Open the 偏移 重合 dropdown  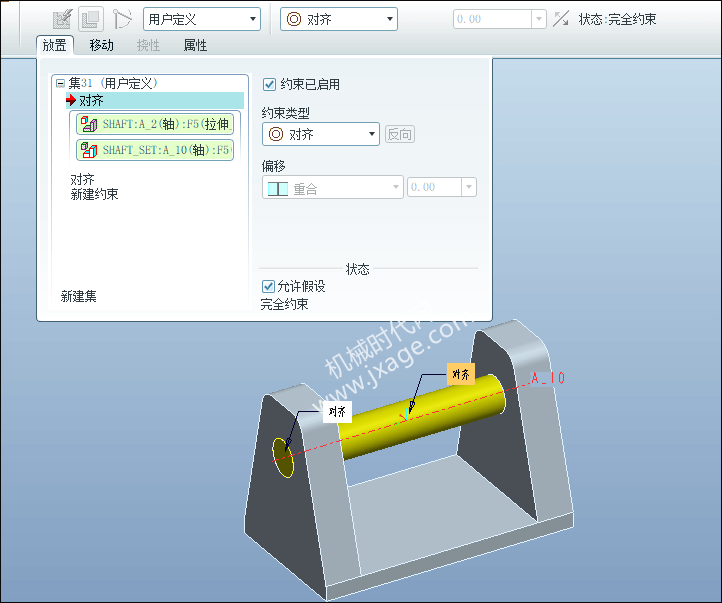(333, 187)
